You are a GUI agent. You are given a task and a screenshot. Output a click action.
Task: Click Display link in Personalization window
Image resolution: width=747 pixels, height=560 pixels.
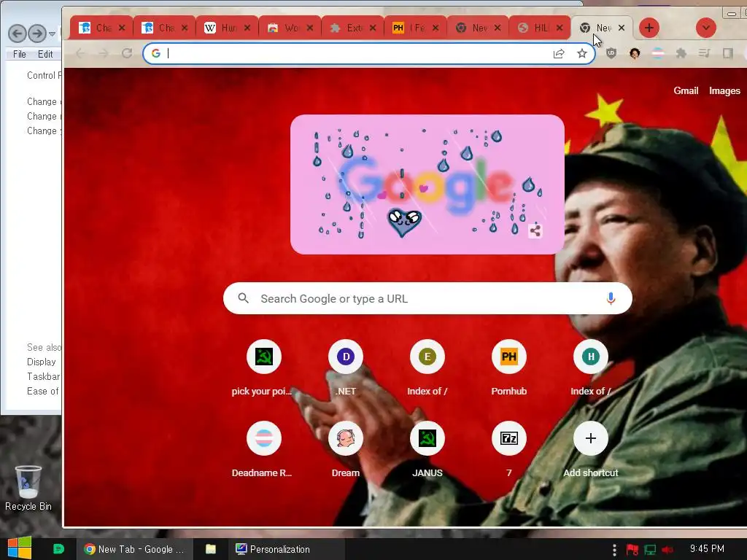pos(42,362)
